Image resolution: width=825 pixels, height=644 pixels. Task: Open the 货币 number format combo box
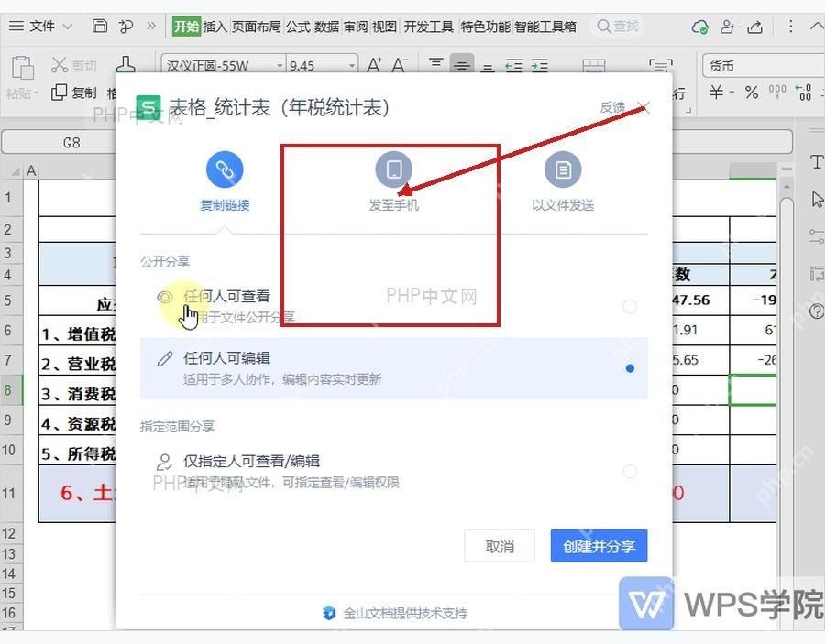coord(764,66)
